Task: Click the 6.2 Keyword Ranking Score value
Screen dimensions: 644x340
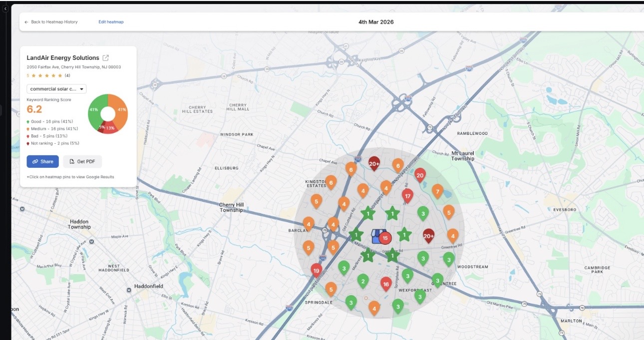Action: coord(34,109)
